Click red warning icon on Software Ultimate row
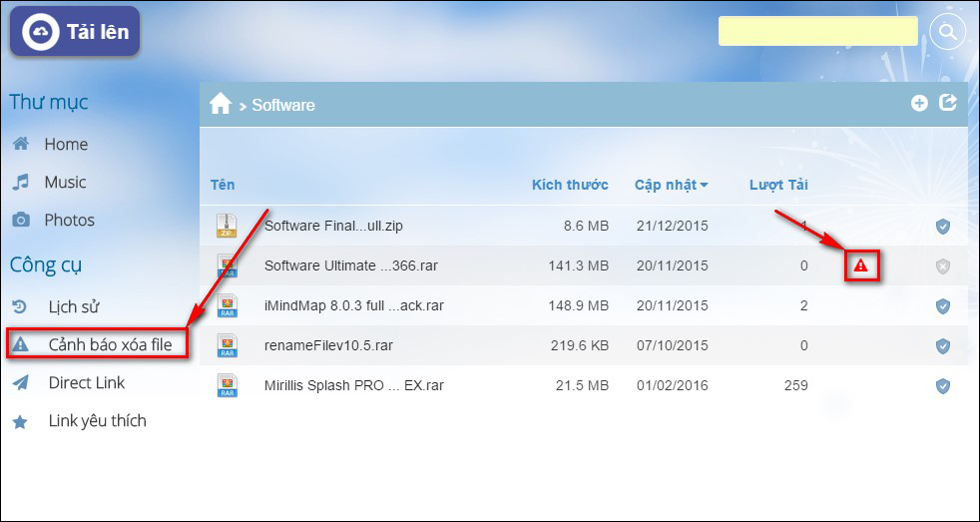 [861, 266]
